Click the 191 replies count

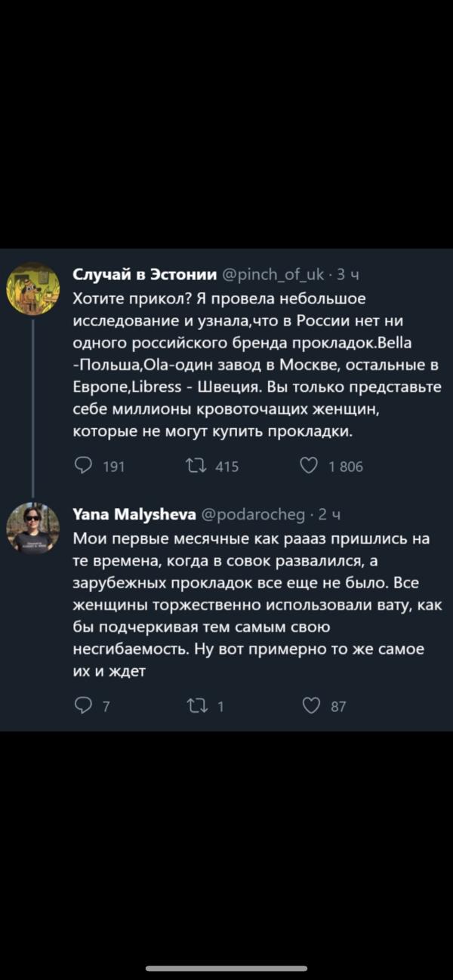[x=113, y=467]
